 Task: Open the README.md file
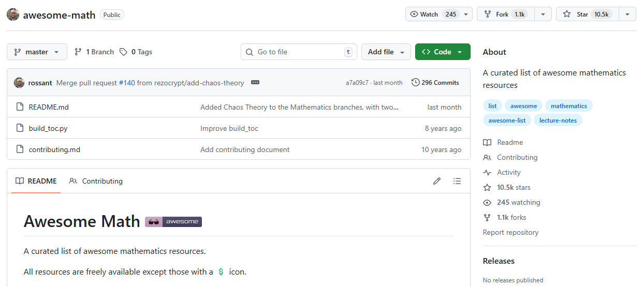(x=49, y=107)
